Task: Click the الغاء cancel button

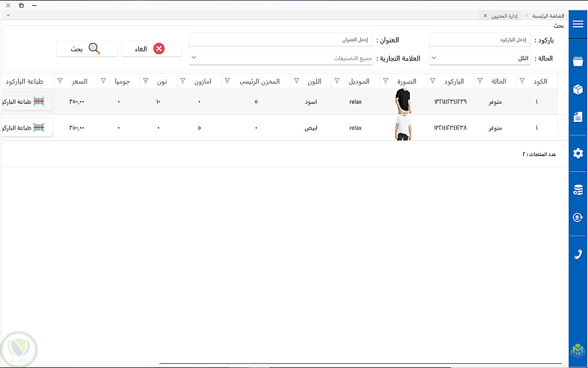Action: [152, 49]
